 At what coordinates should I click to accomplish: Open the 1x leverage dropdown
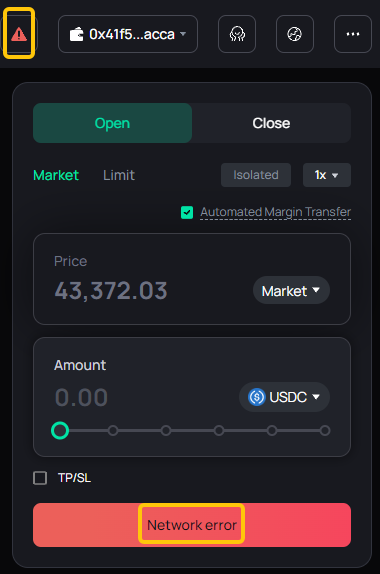327,175
